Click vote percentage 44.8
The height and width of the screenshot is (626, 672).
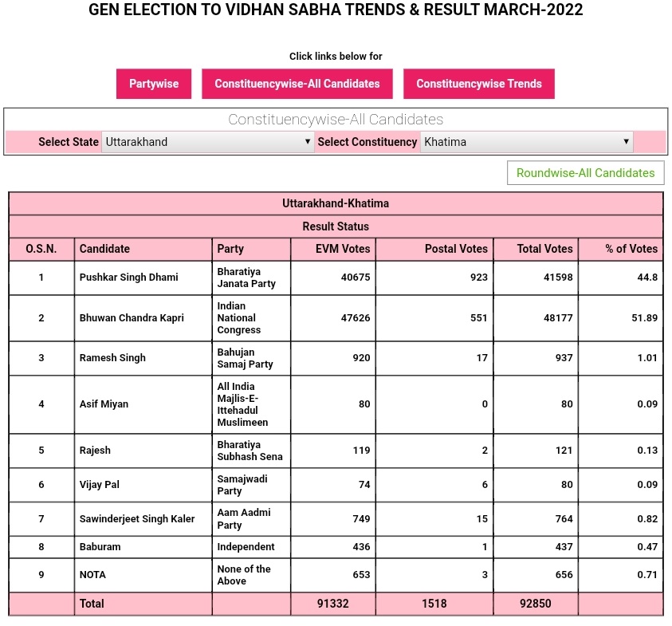click(x=647, y=278)
